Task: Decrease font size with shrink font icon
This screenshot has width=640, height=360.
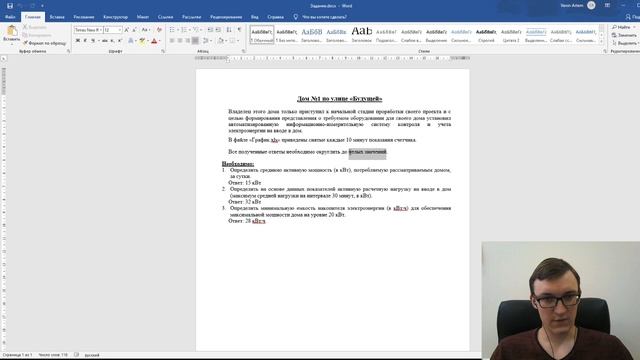Action: pos(134,30)
